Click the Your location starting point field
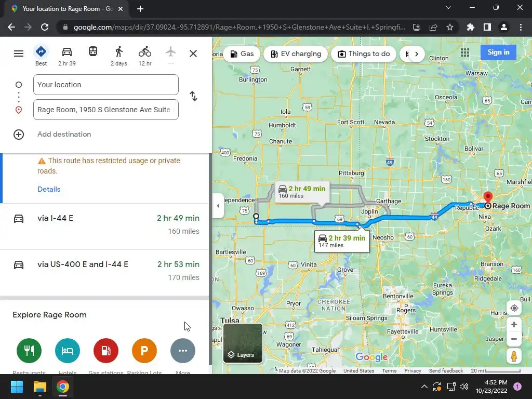This screenshot has height=399, width=532. 106,85
